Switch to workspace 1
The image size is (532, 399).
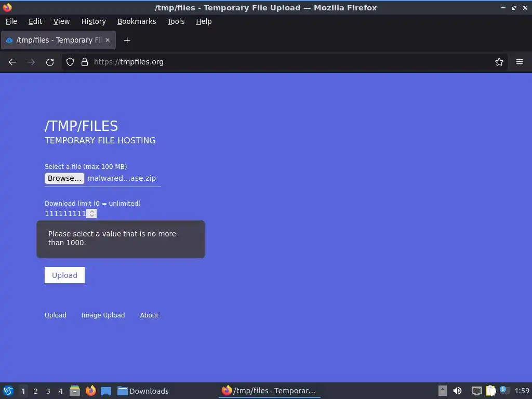pos(23,391)
